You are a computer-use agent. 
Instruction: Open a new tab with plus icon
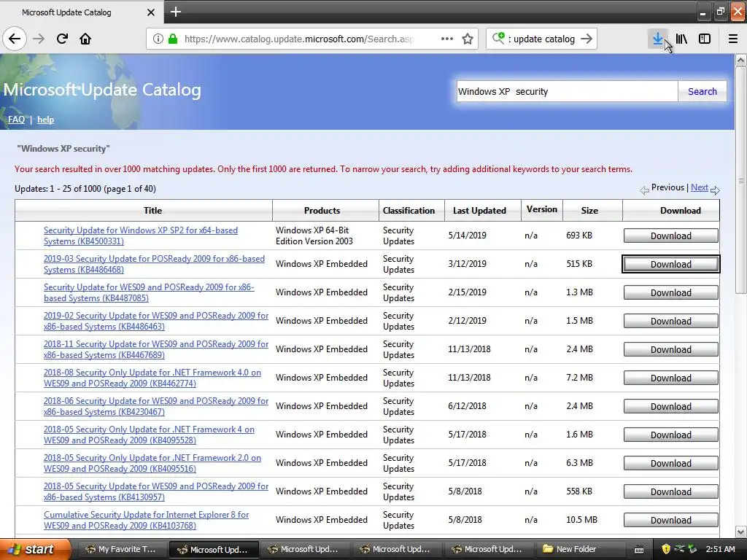click(175, 12)
